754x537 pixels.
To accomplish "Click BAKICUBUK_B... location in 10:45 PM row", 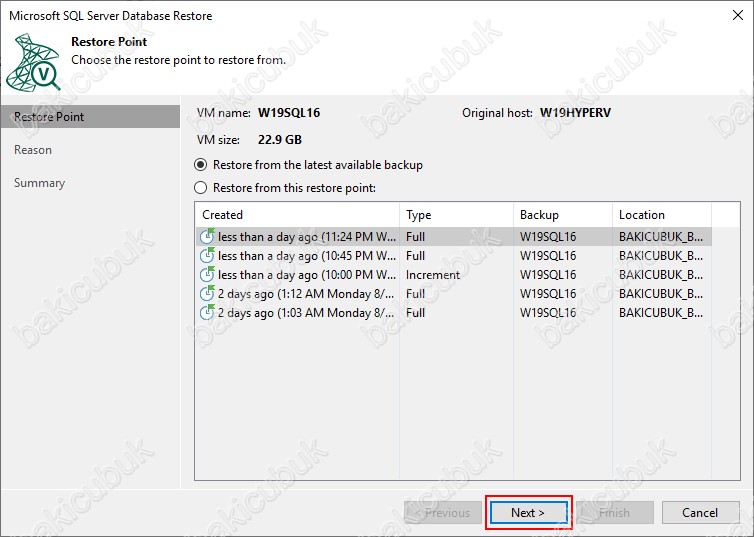I will pyautogui.click(x=661, y=255).
